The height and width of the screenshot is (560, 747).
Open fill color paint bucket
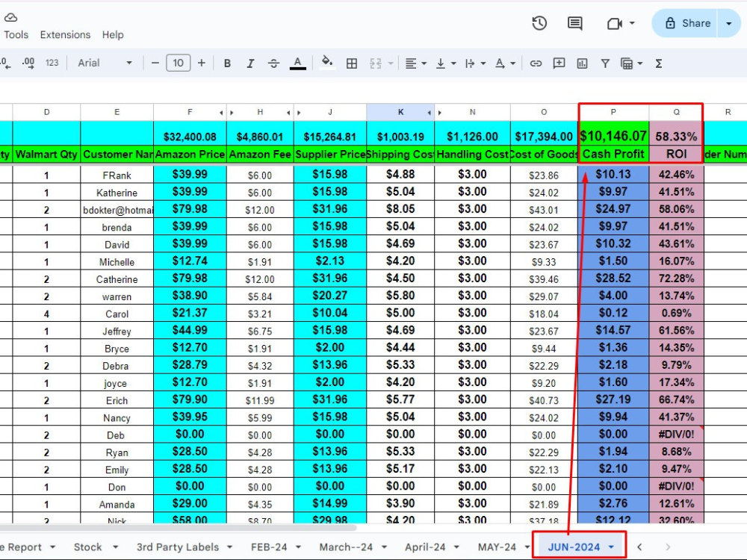pyautogui.click(x=327, y=63)
